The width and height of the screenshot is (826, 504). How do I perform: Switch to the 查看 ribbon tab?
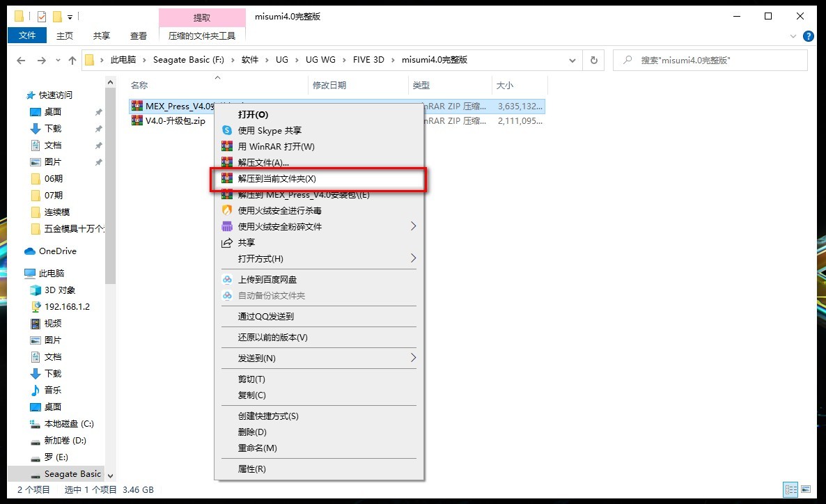pos(138,36)
